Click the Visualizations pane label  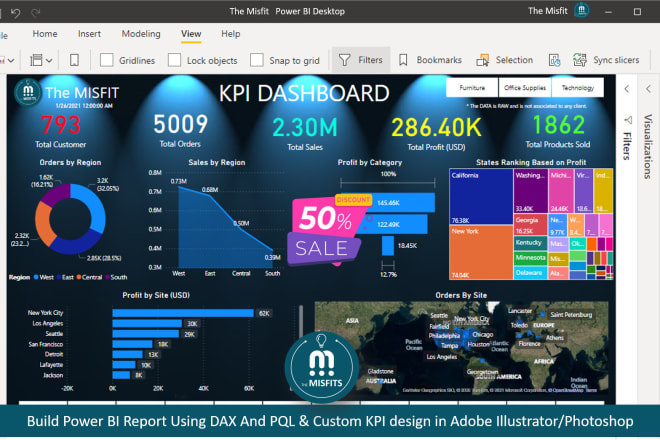[x=648, y=146]
